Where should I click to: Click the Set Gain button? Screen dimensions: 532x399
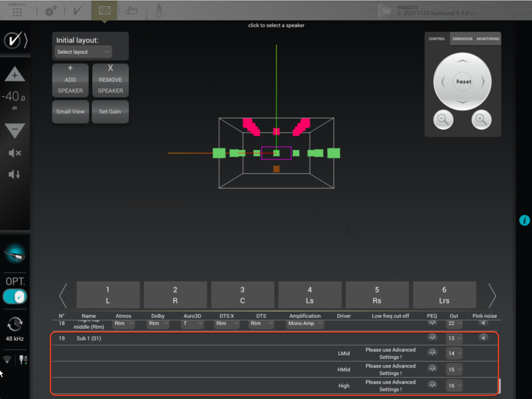110,112
